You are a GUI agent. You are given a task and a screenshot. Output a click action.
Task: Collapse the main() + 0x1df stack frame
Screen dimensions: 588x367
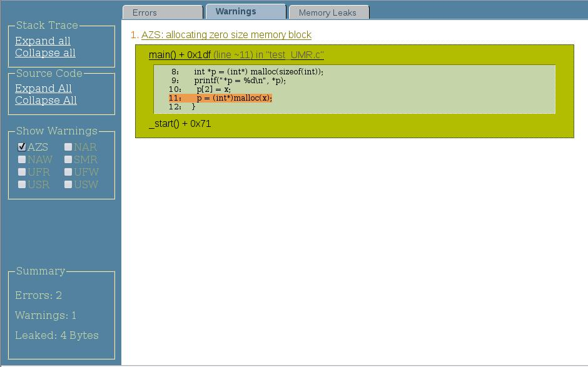[236, 55]
